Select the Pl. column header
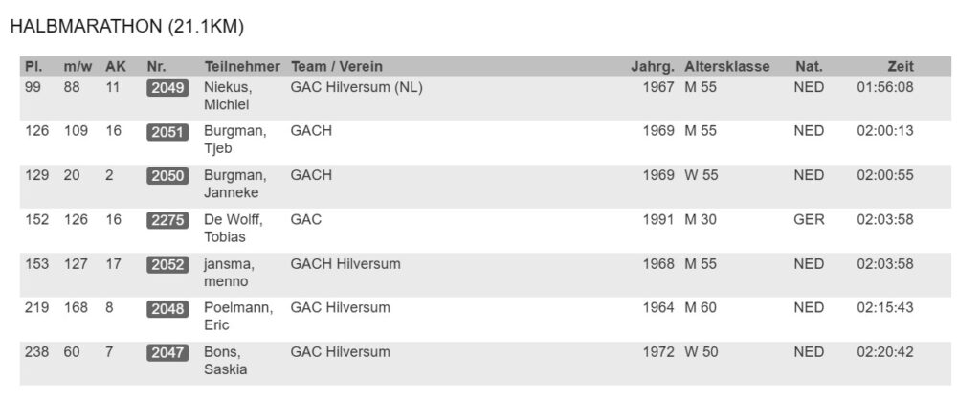Viewport: 980px width, 402px height. (x=33, y=67)
